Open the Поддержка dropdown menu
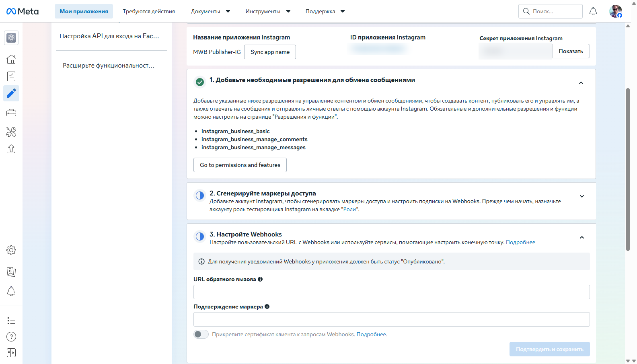This screenshot has height=364, width=637. [325, 11]
